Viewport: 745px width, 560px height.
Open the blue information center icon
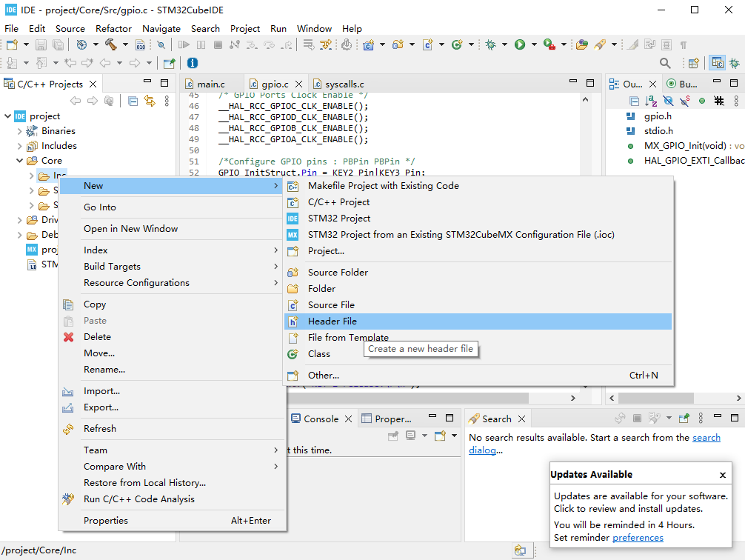(193, 63)
